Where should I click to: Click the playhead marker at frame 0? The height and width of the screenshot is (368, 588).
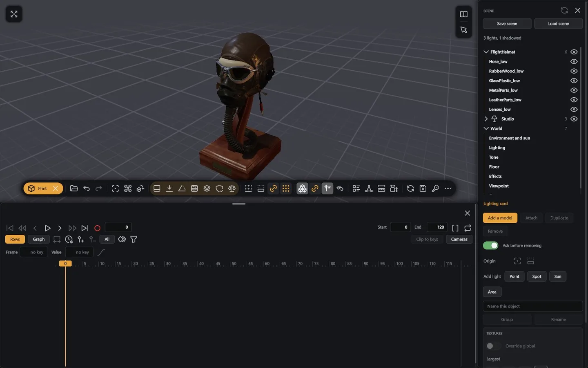(x=65, y=264)
